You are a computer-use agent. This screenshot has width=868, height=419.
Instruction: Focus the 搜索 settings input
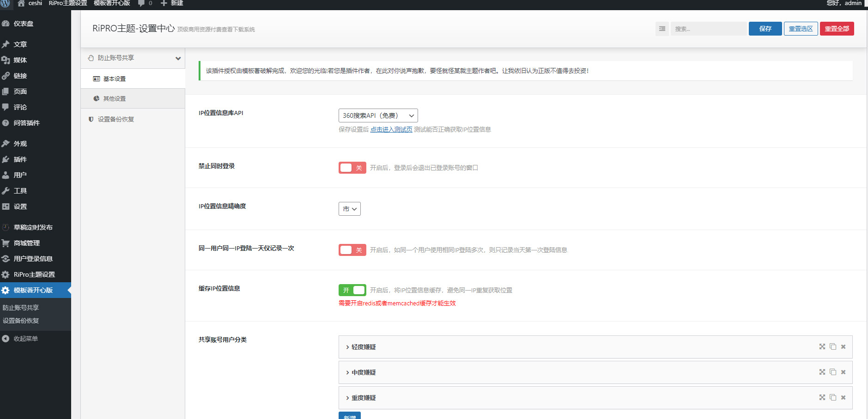pos(708,29)
